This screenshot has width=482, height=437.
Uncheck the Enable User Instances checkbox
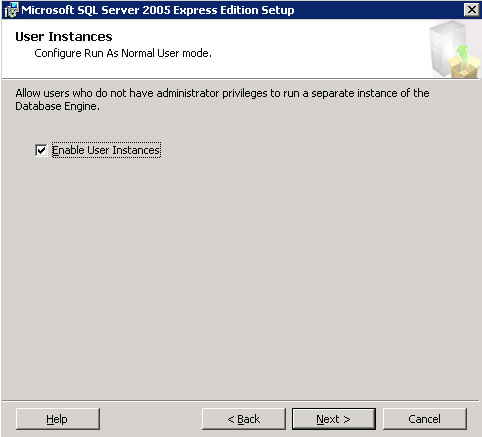pos(41,150)
